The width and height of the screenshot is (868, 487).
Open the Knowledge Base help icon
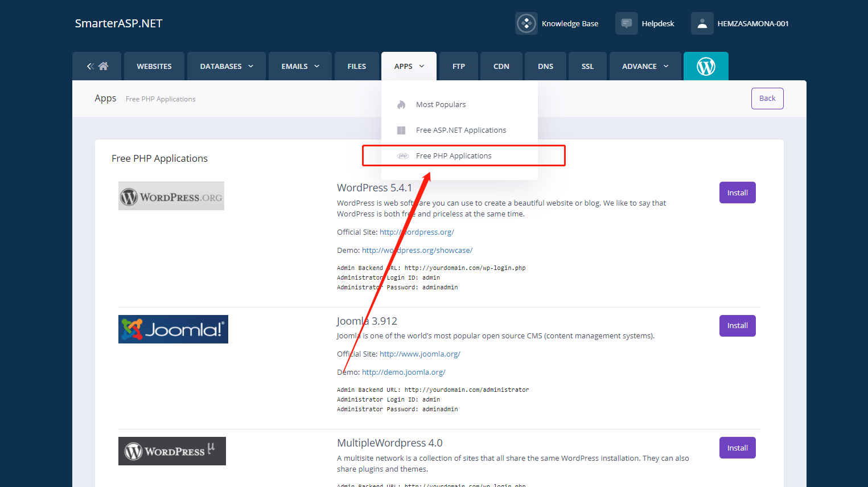pos(526,23)
